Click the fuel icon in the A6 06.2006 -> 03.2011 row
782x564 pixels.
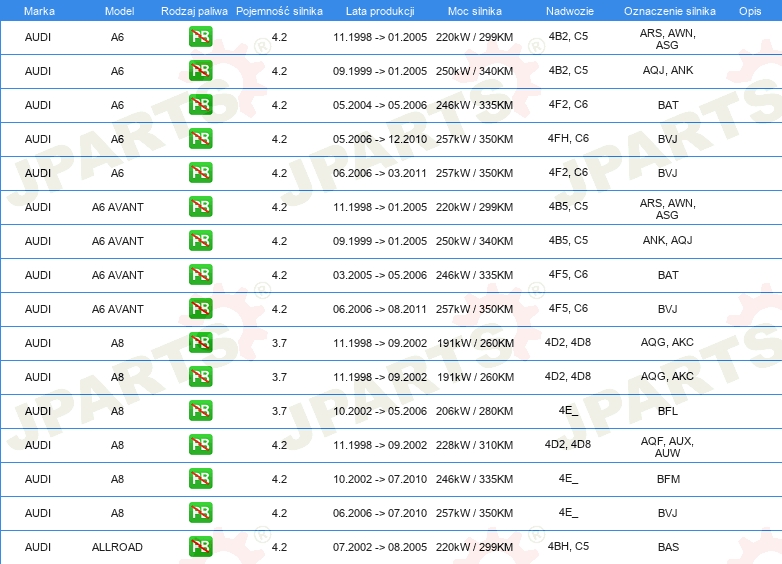click(x=200, y=173)
